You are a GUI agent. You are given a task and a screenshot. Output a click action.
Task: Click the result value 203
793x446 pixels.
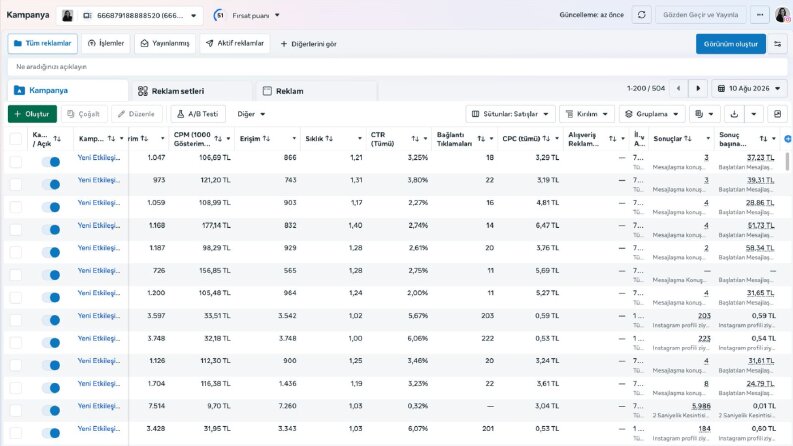704,316
